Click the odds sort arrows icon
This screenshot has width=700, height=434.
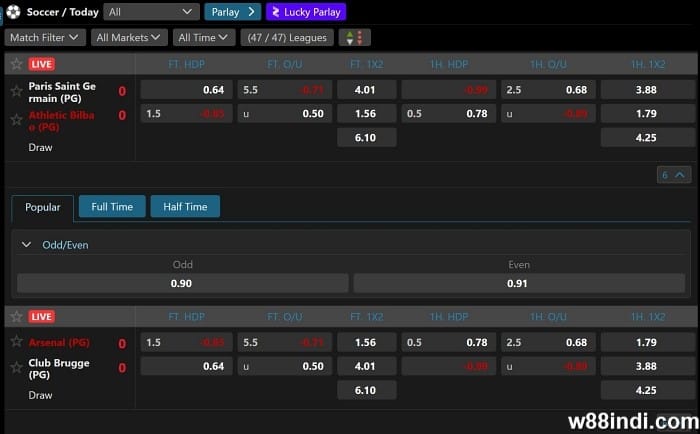pyautogui.click(x=354, y=38)
